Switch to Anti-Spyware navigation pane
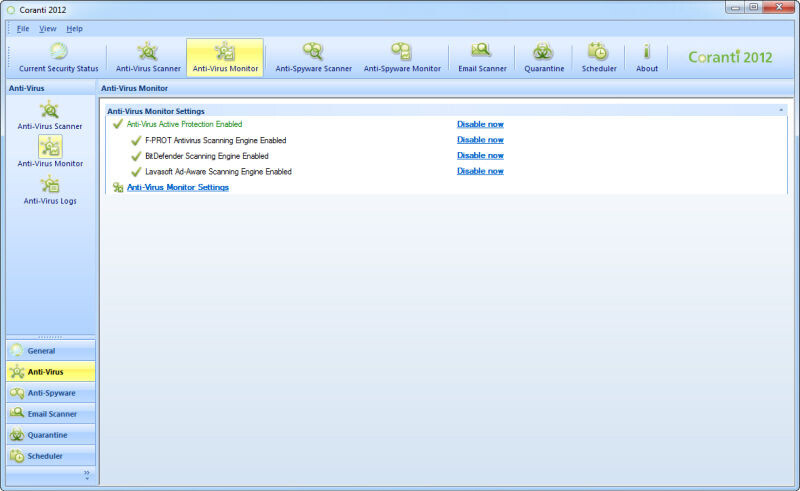Viewport: 800px width, 491px height. 51,392
